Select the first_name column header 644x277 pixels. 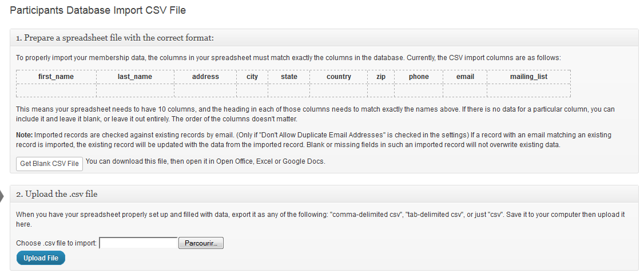pyautogui.click(x=56, y=77)
